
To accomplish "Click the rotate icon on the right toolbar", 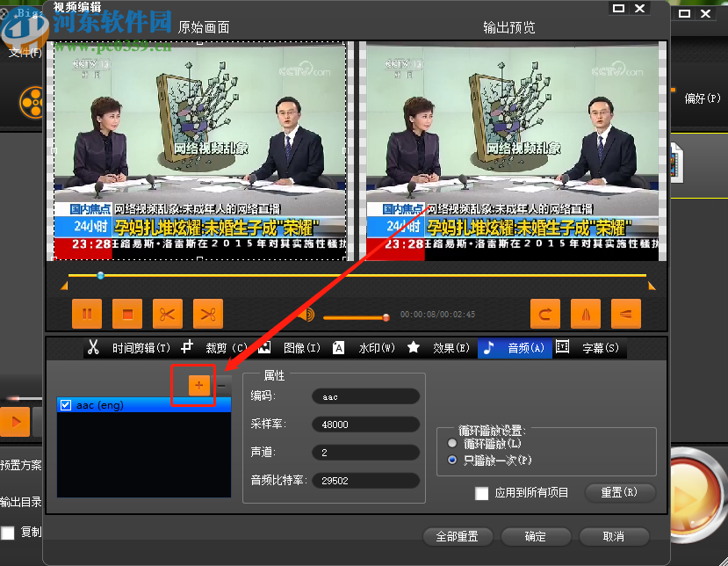I will tap(544, 314).
